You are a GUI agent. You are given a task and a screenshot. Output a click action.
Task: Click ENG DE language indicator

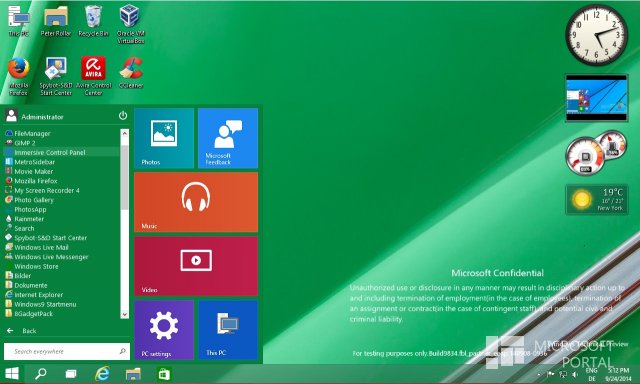pyautogui.click(x=591, y=374)
